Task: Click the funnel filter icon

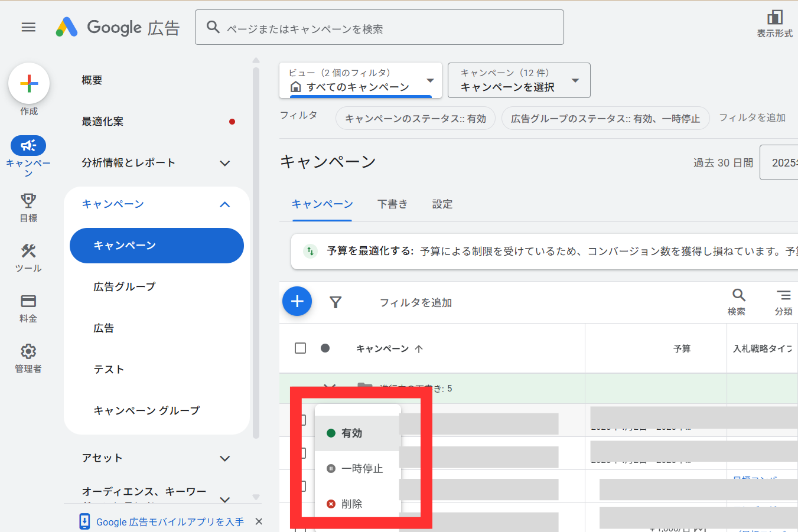Action: pyautogui.click(x=336, y=302)
